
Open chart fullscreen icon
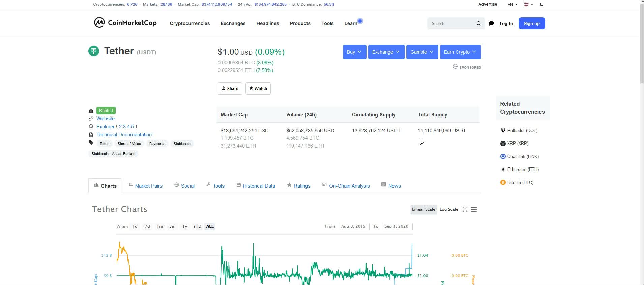pyautogui.click(x=465, y=209)
